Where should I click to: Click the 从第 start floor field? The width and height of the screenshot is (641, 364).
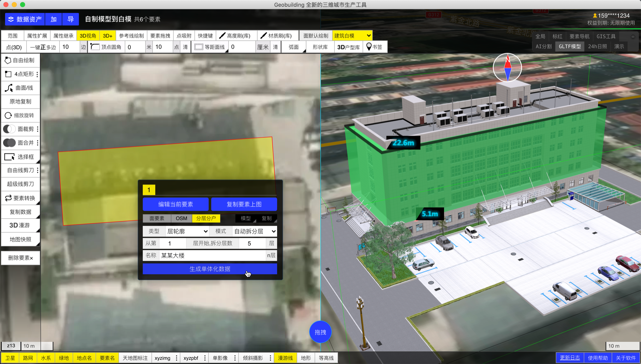173,244
